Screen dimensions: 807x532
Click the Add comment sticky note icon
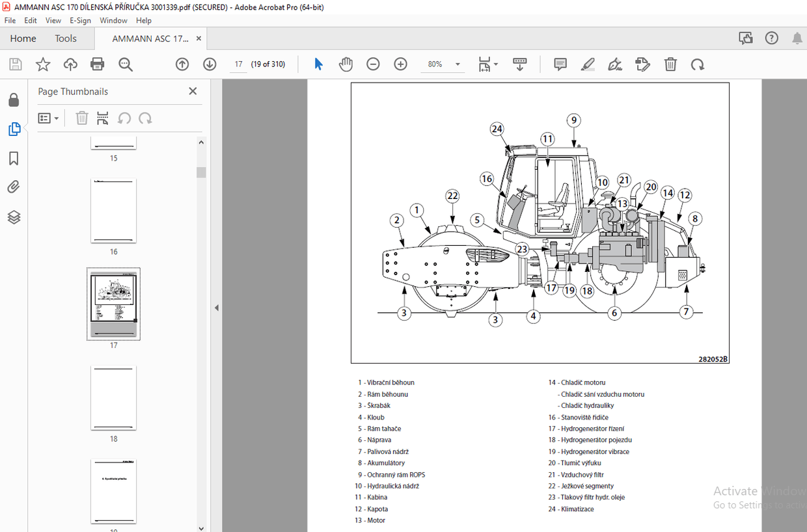pyautogui.click(x=560, y=64)
